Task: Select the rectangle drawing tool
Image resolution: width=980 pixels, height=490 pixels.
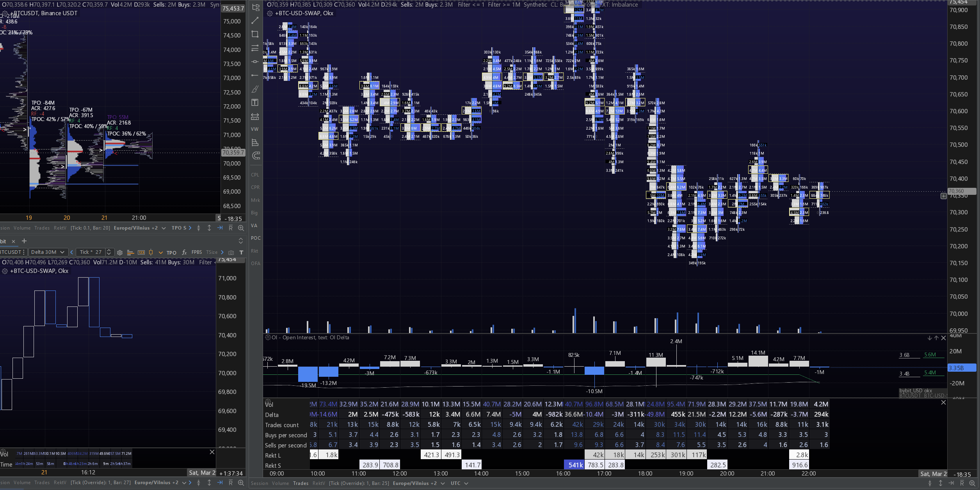Action: click(x=255, y=34)
